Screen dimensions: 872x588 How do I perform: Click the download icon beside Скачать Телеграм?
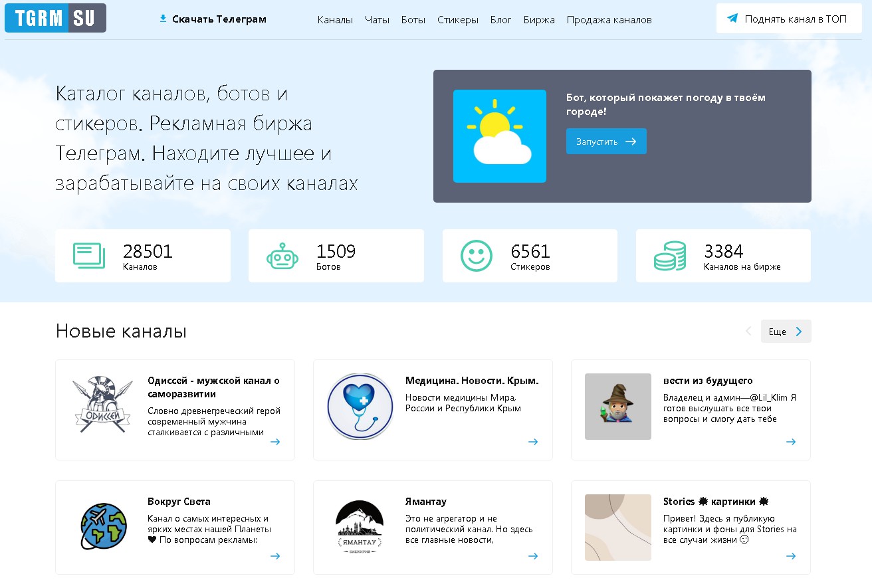pyautogui.click(x=163, y=19)
